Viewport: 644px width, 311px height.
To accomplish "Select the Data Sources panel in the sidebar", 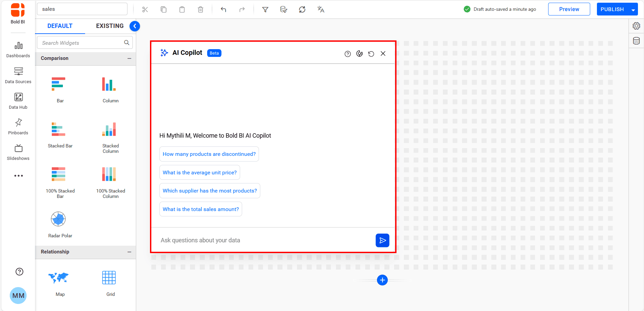I will pos(18,75).
